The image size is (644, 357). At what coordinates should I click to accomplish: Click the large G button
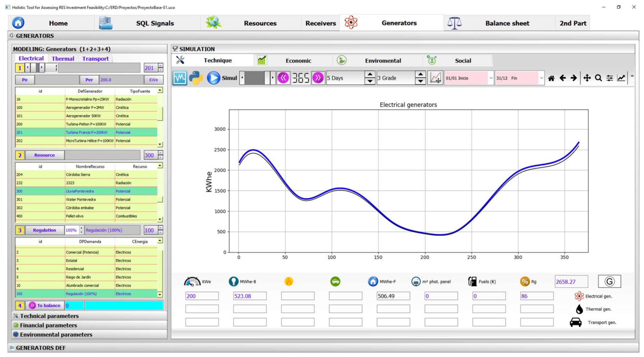[609, 281]
